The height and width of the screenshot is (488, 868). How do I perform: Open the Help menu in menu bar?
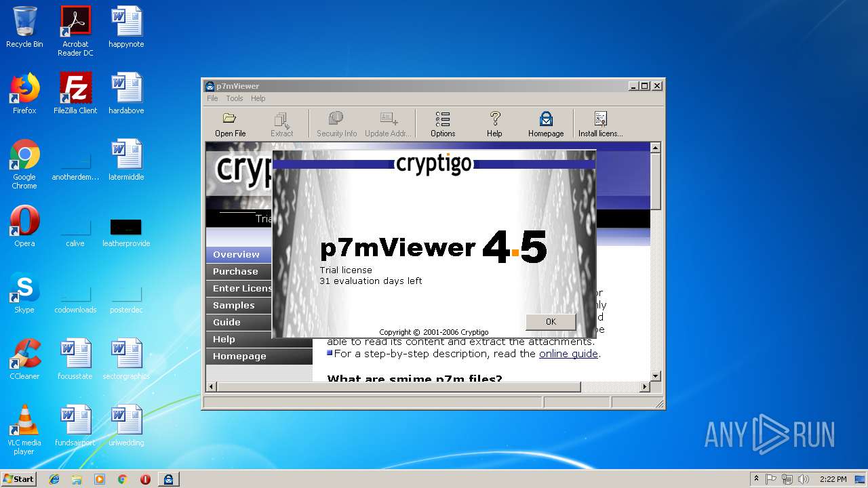click(258, 98)
